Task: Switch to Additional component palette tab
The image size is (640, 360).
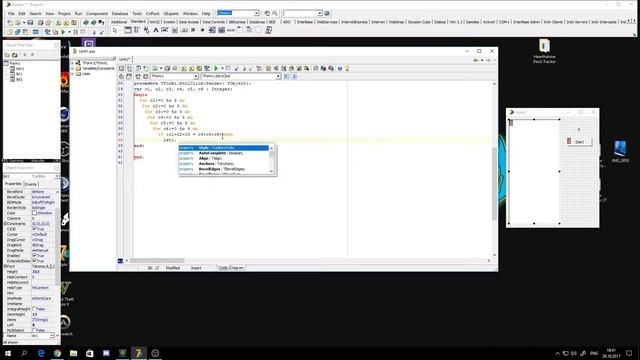Action: point(119,22)
